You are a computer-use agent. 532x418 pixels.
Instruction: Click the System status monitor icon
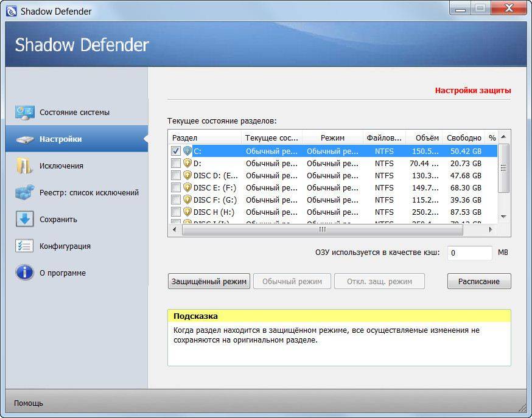coord(24,113)
